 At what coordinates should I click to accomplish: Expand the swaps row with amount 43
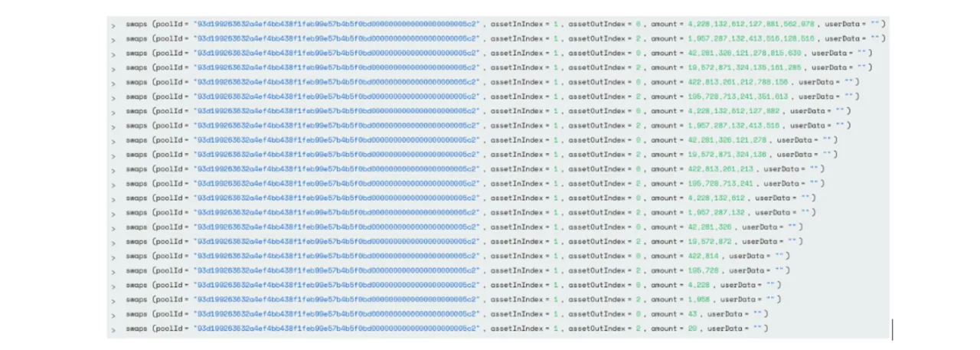tap(113, 315)
